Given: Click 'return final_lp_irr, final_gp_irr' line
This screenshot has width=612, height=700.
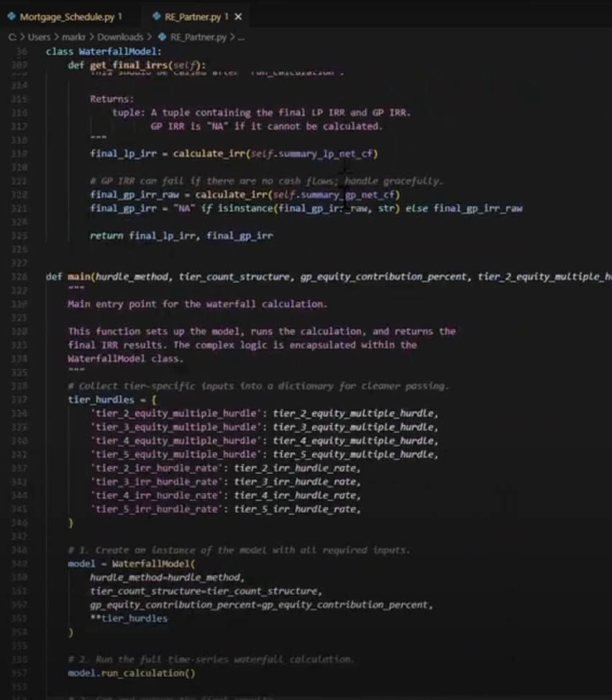Looking at the screenshot, I should 181,236.
